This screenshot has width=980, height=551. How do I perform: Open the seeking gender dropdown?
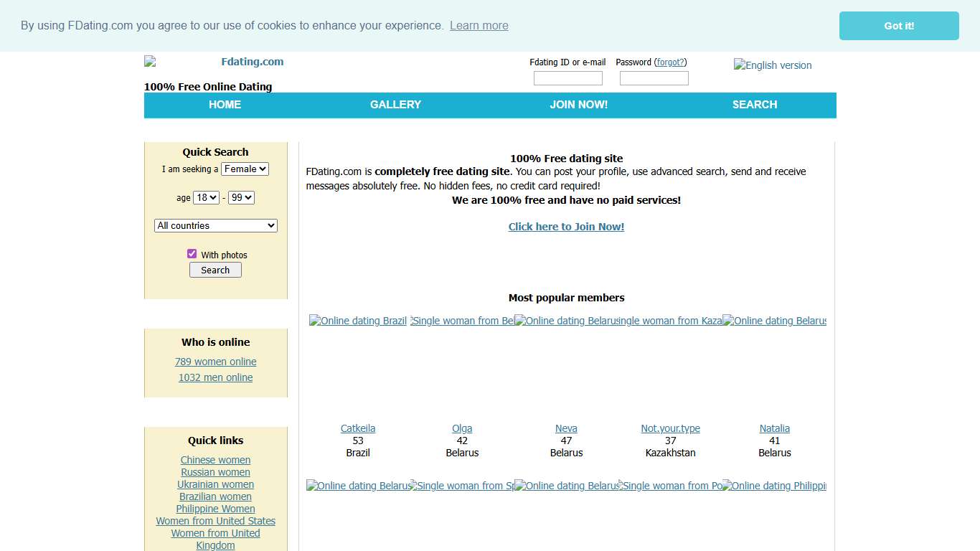(245, 169)
